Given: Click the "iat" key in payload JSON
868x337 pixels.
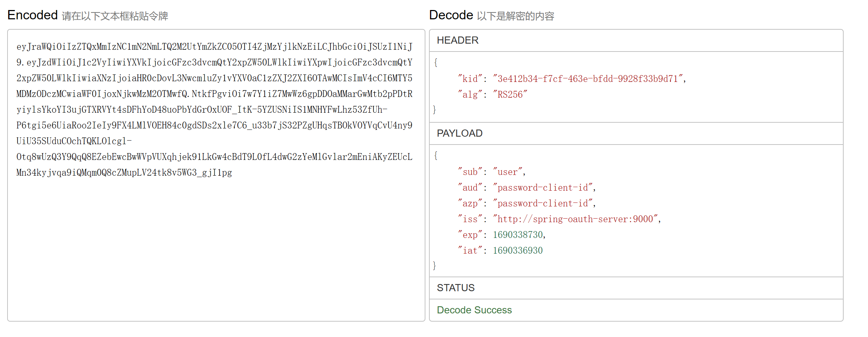Looking at the screenshot, I should tap(470, 251).
